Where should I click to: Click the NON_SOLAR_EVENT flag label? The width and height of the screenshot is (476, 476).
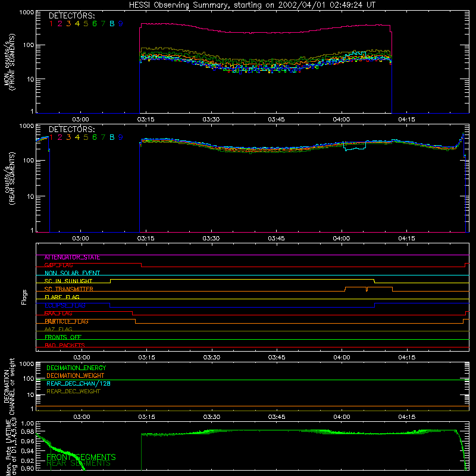72,273
